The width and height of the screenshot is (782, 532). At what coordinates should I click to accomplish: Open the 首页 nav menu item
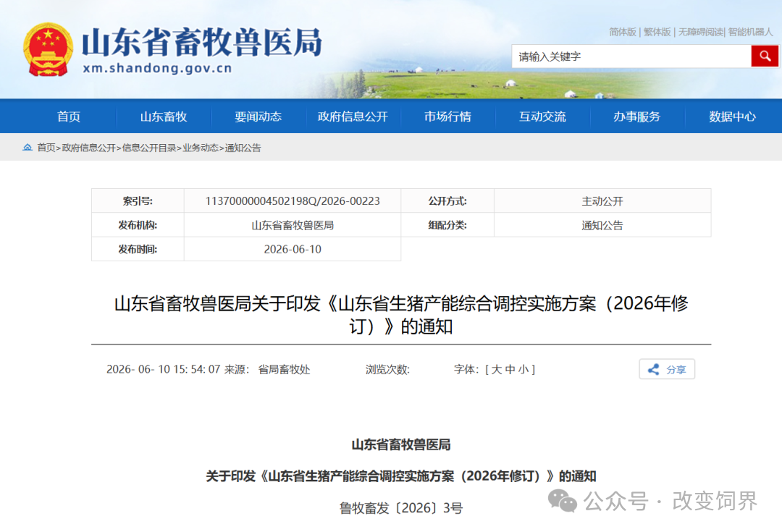coord(69,117)
